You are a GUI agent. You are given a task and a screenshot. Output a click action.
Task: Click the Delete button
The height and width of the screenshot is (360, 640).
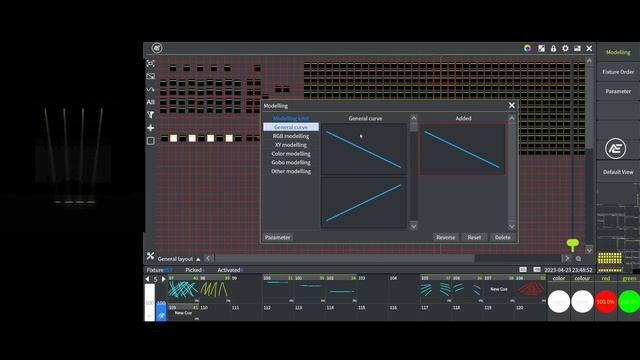click(502, 237)
